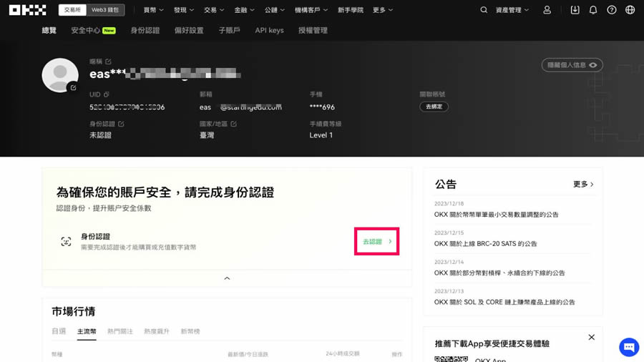The height and width of the screenshot is (362, 644).
Task: Open the user profile icon
Action: [547, 10]
